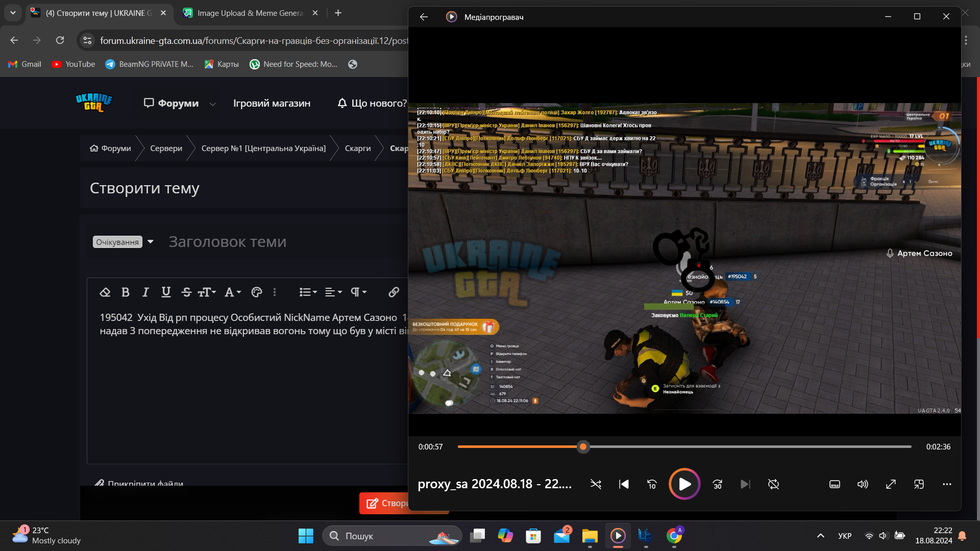Screen dimensions: 980x551
Task: Open more text options in editor toolbar
Action: pos(275,292)
